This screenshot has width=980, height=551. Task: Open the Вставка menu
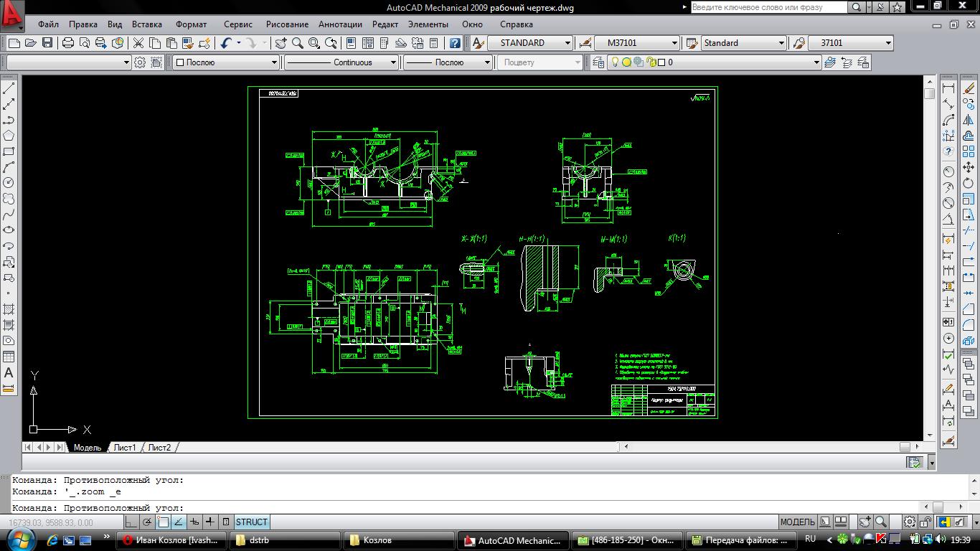[x=147, y=24]
